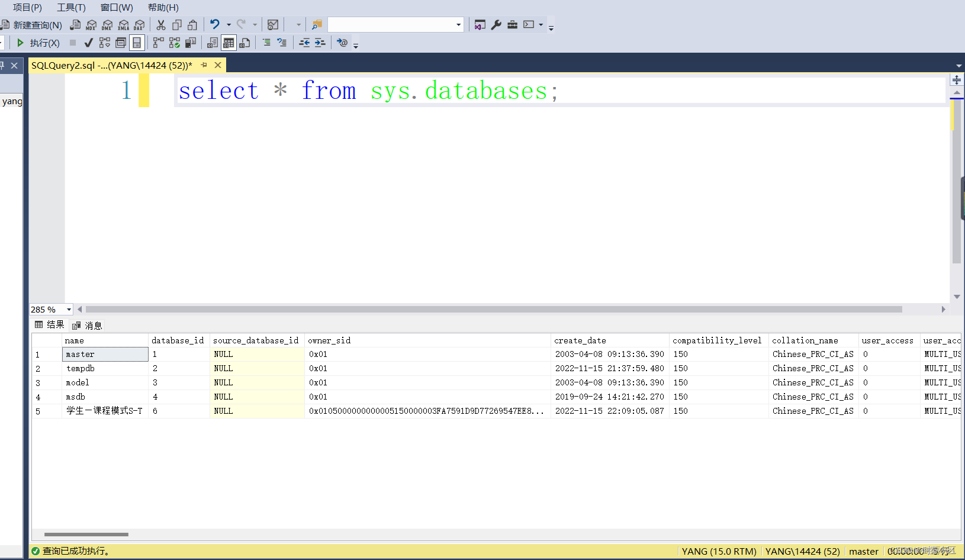The width and height of the screenshot is (965, 560).
Task: Close the left docked panel
Action: 14,65
